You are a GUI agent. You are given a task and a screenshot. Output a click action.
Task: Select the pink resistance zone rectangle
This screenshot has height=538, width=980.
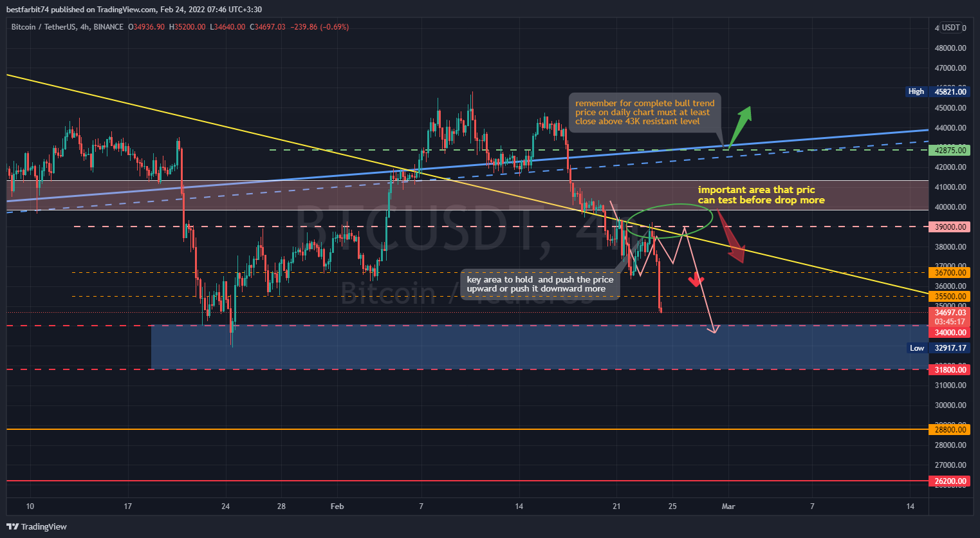[x=467, y=196]
